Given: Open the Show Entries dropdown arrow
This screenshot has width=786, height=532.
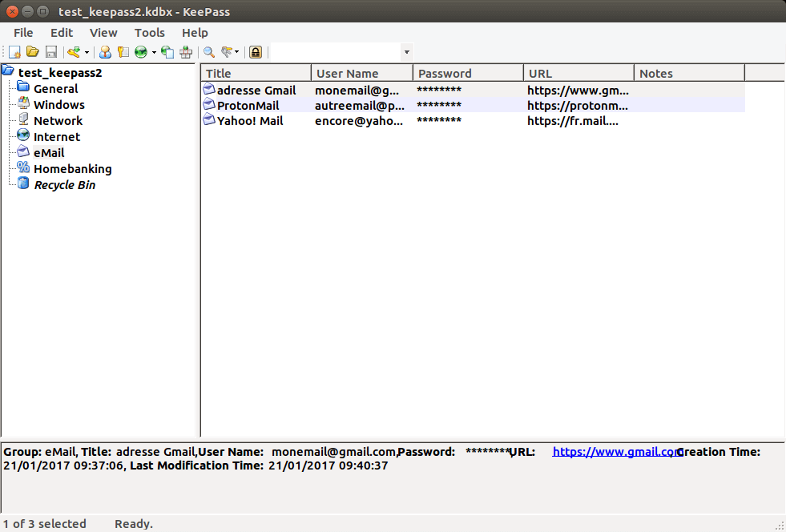Looking at the screenshot, I should point(236,52).
